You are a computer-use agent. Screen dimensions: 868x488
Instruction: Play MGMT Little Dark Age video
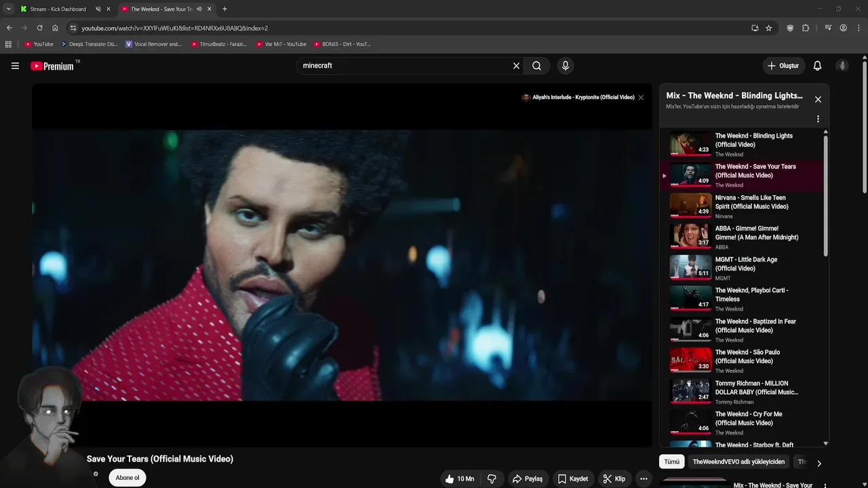(x=741, y=268)
